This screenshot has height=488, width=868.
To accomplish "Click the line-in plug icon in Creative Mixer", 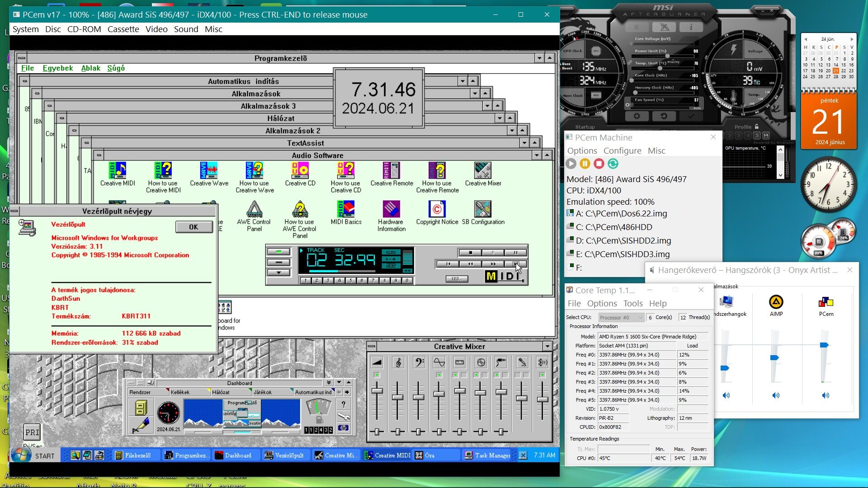I will pos(501,362).
